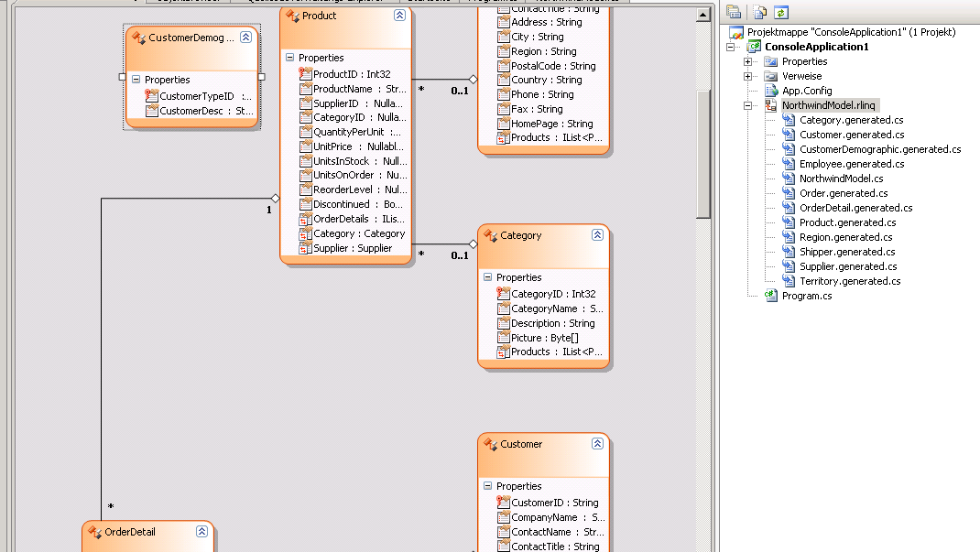Collapse the CustomerDemog entity shape
Screen dimensions: 980x552
[x=245, y=38]
